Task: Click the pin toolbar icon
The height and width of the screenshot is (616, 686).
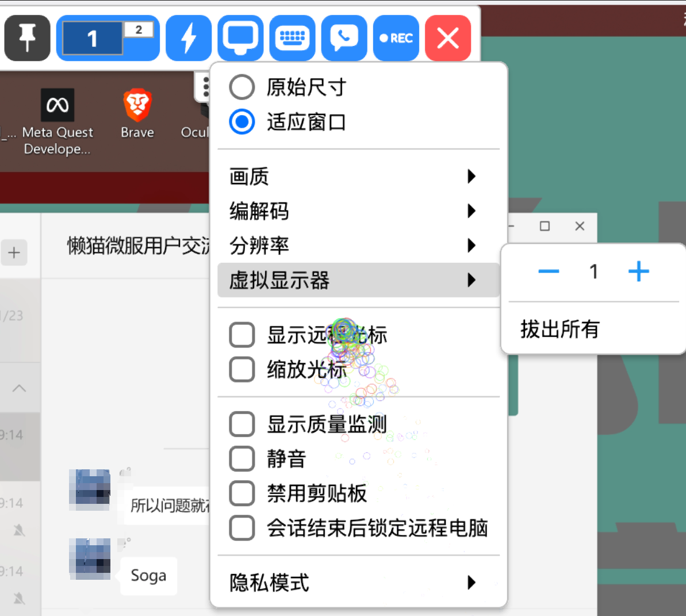Action: (x=27, y=38)
